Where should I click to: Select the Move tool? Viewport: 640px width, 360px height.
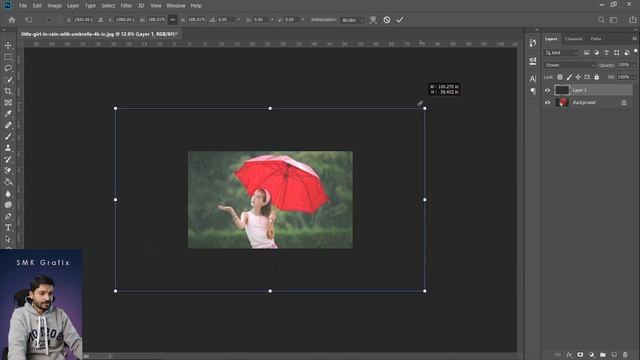click(8, 46)
